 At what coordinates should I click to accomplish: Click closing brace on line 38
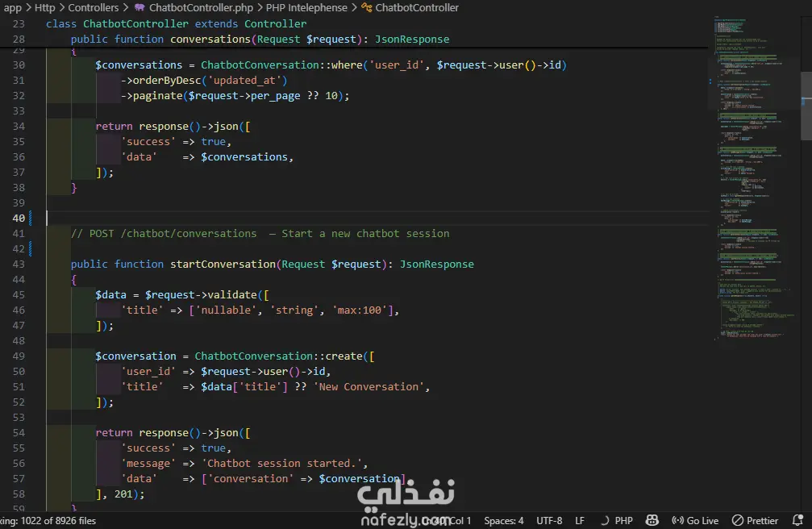click(x=73, y=188)
